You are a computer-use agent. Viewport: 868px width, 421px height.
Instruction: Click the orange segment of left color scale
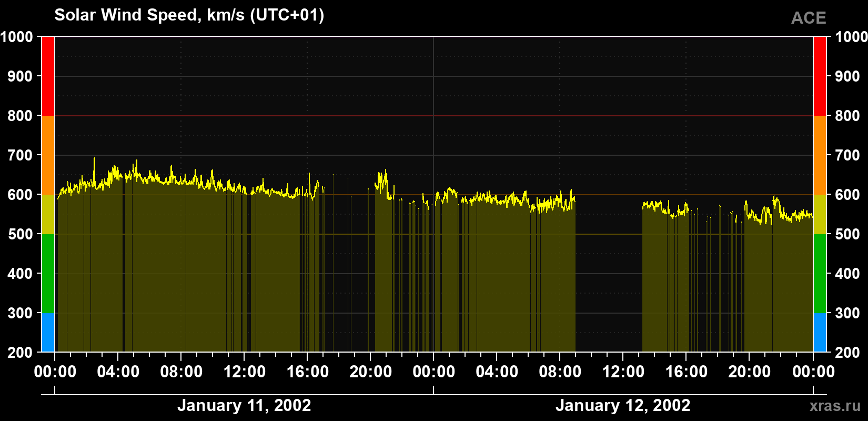click(x=48, y=155)
